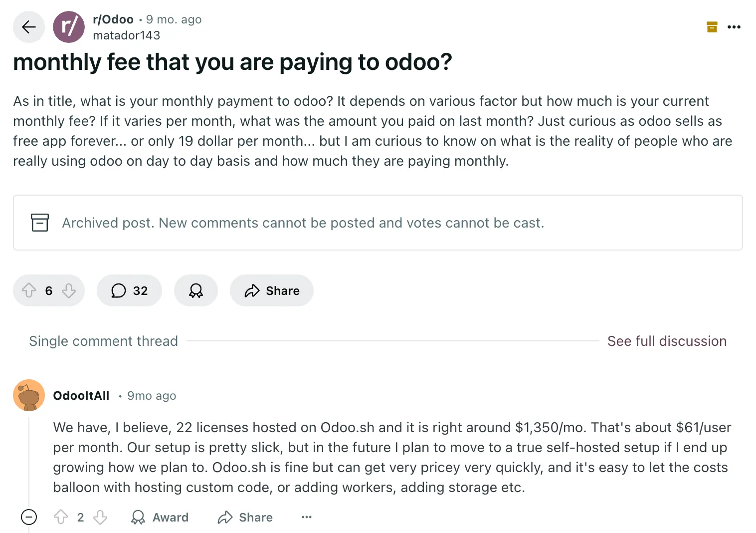Image resolution: width=756 pixels, height=533 pixels.
Task: Click the archived post box icon
Action: coord(40,223)
